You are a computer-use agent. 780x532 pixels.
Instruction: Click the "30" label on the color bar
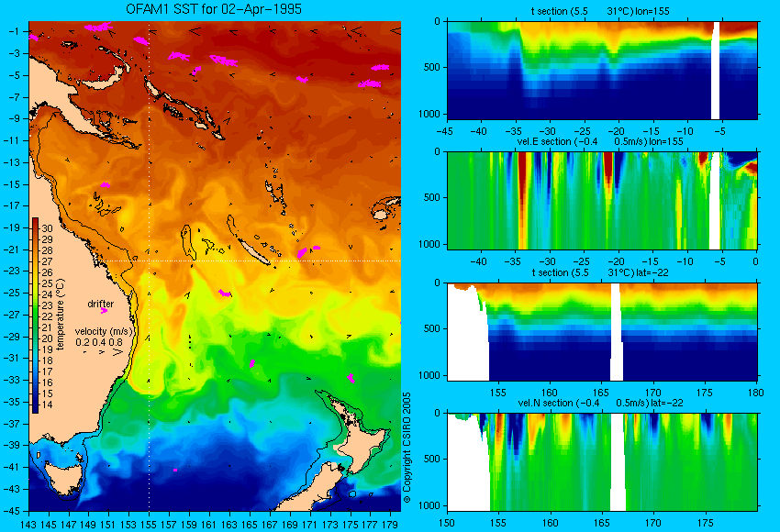click(47, 228)
